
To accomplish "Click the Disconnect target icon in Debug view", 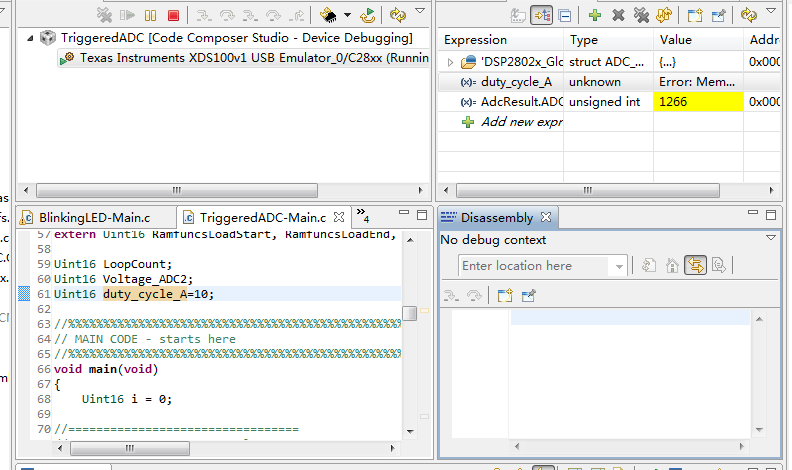I will (x=104, y=15).
